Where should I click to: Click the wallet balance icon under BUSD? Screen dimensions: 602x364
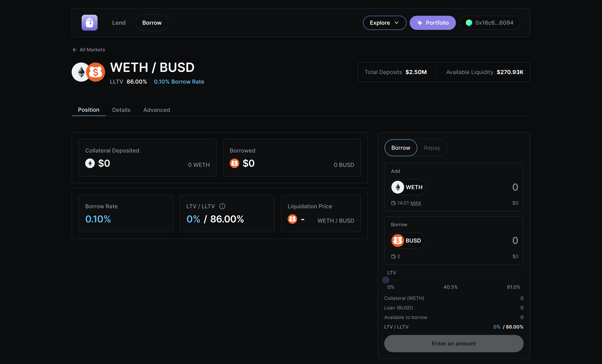(x=393, y=256)
